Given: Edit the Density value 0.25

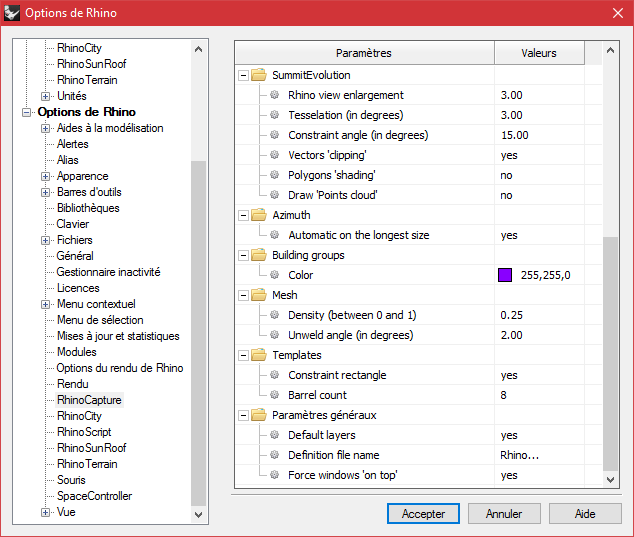Looking at the screenshot, I should (x=511, y=315).
